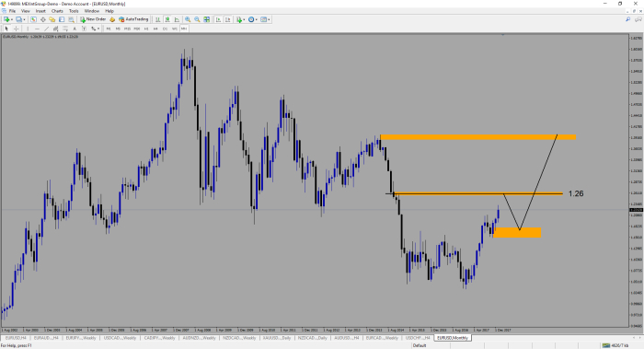This screenshot has width=644, height=349.
Task: Zoom in on the chart
Action: pos(188,19)
